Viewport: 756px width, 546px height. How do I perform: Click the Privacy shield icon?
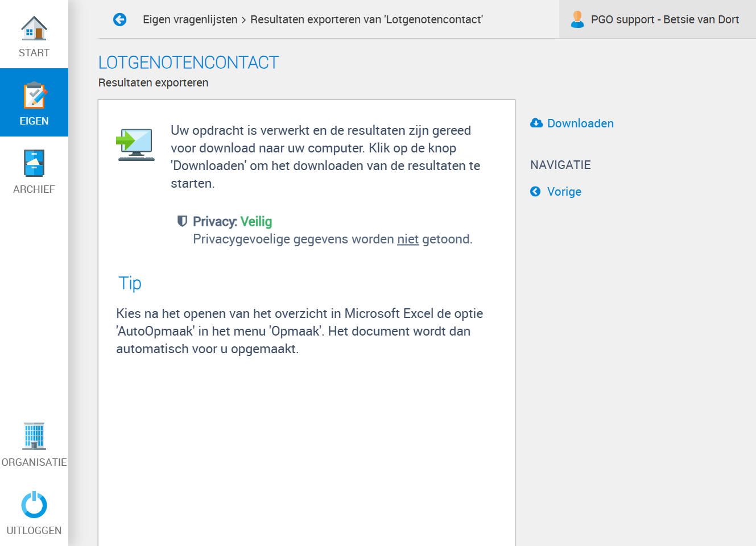pyautogui.click(x=182, y=221)
